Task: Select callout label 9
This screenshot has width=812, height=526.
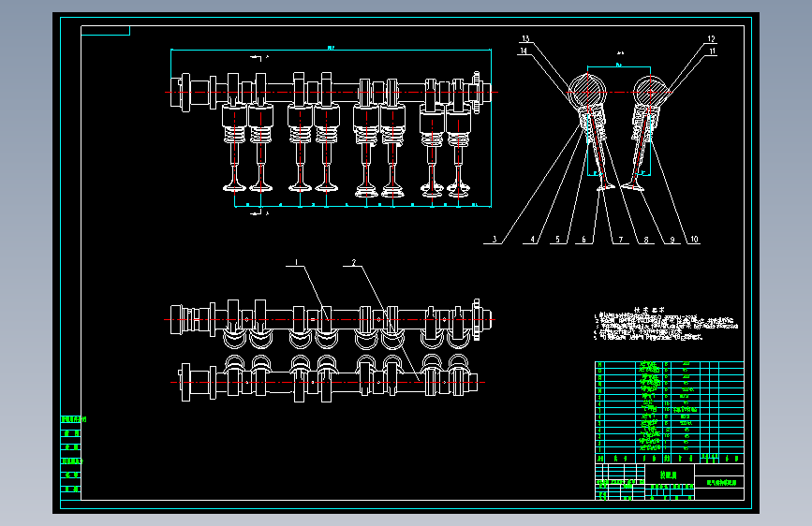Action: tap(672, 240)
